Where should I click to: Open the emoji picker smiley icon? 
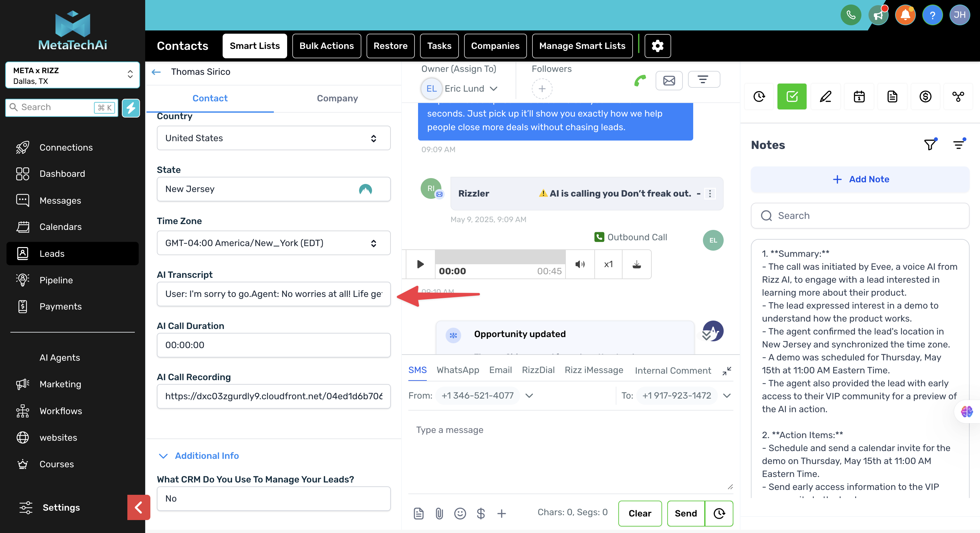point(460,514)
